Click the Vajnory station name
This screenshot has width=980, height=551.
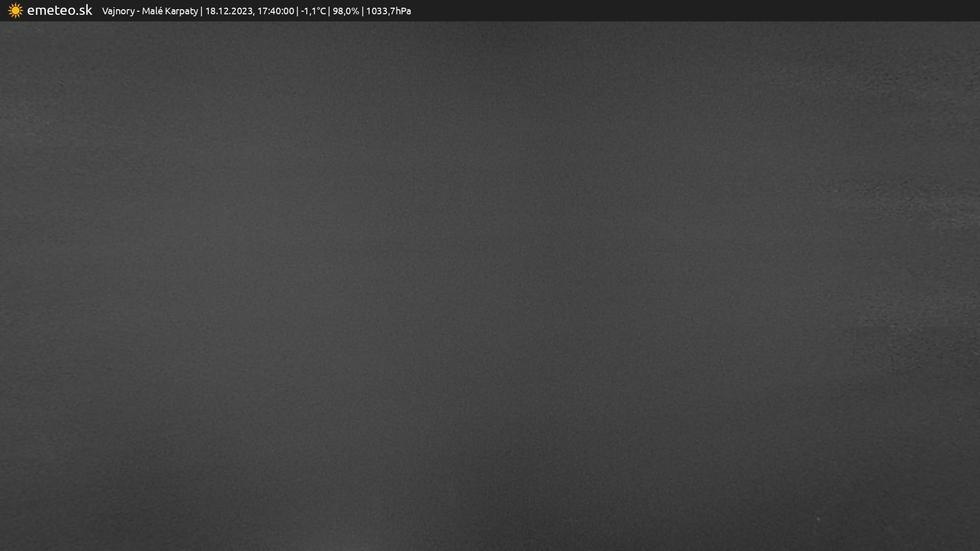click(x=118, y=11)
